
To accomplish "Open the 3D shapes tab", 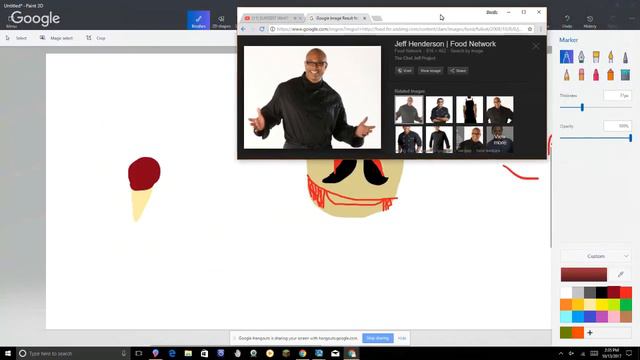I will (x=222, y=21).
